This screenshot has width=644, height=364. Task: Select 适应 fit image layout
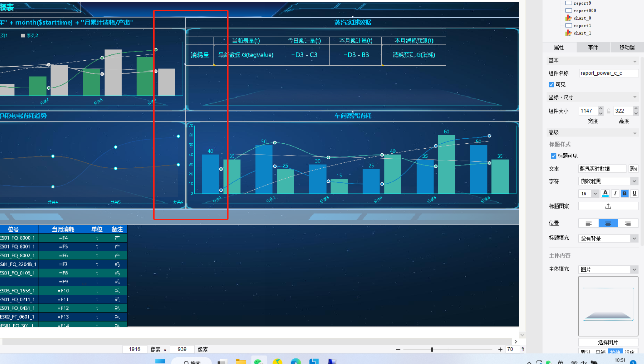(x=630, y=352)
